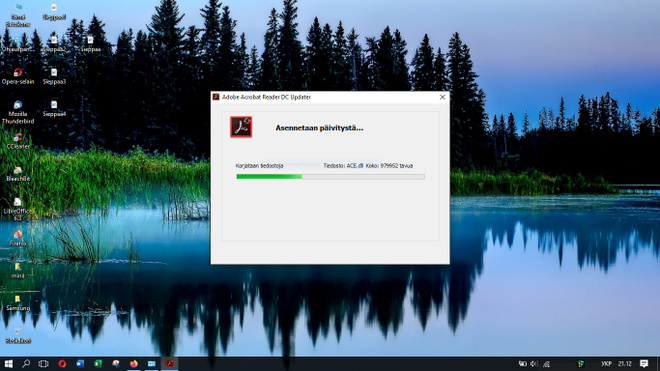
Task: Click the Acrobat logo in updater dialog
Action: pos(241,127)
